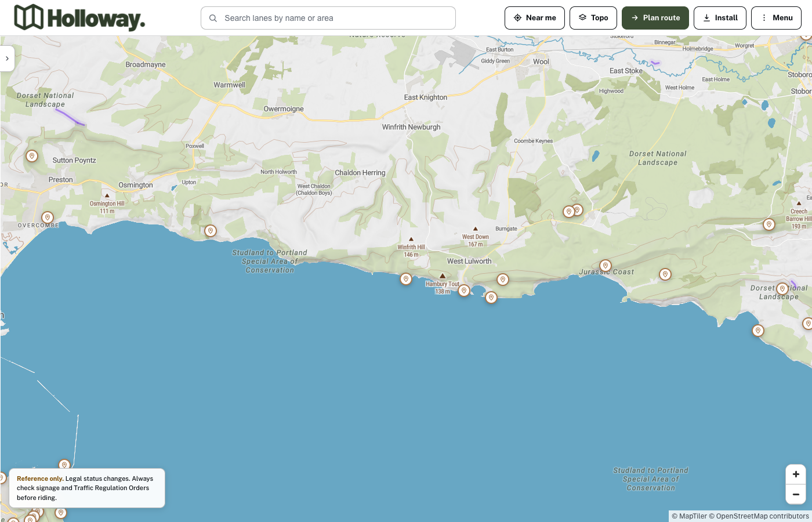This screenshot has height=522, width=812.
Task: Select lane marker above Overcombe
Action: (48, 217)
